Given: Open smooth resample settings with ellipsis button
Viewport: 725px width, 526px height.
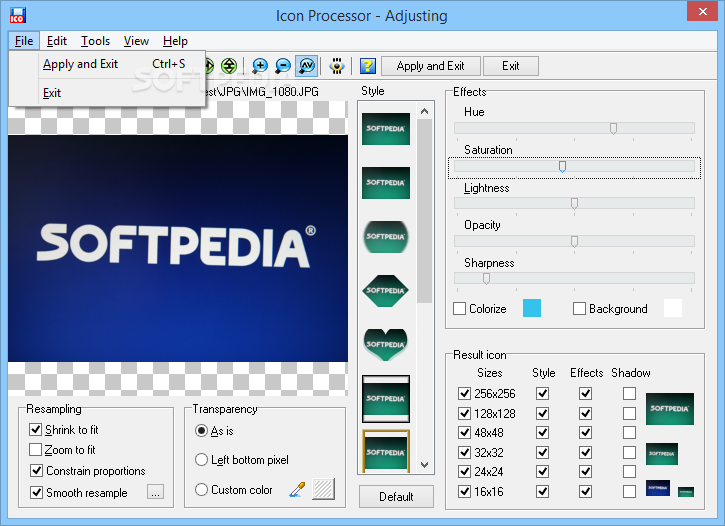Looking at the screenshot, I should pos(155,492).
